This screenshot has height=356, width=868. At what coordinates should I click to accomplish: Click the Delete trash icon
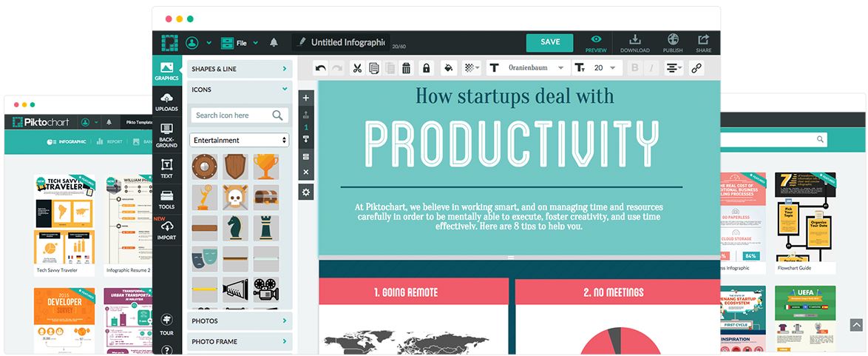coord(407,68)
